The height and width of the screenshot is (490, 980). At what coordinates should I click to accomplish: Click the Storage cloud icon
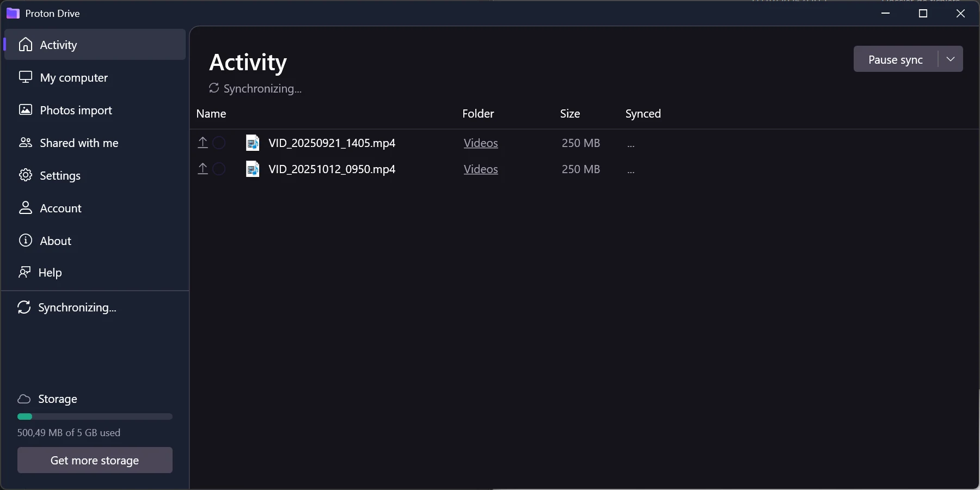click(24, 399)
